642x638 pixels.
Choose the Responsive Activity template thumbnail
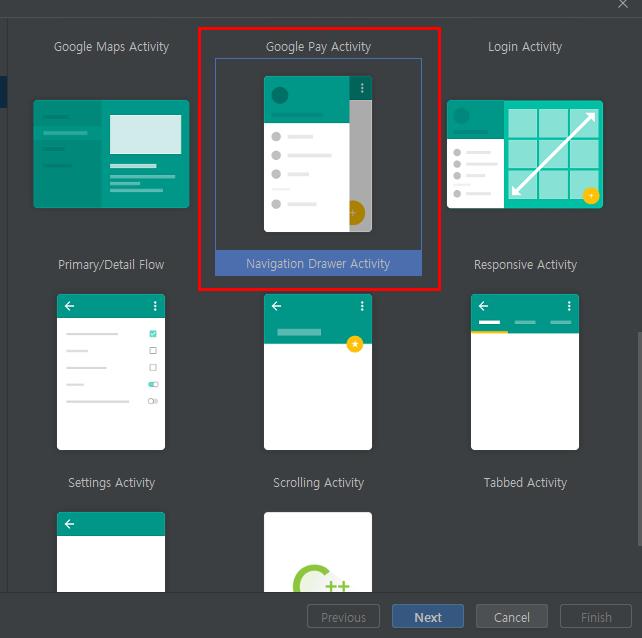coord(525,154)
